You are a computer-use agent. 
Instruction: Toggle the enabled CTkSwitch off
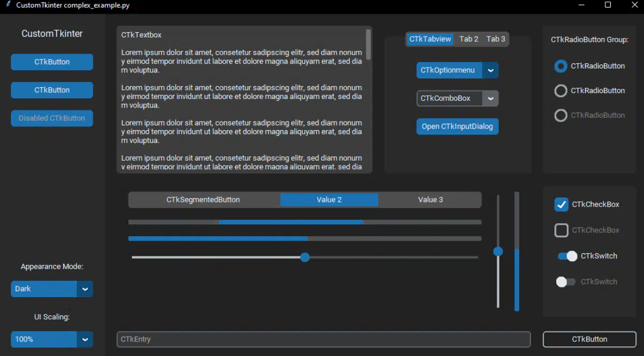(567, 256)
